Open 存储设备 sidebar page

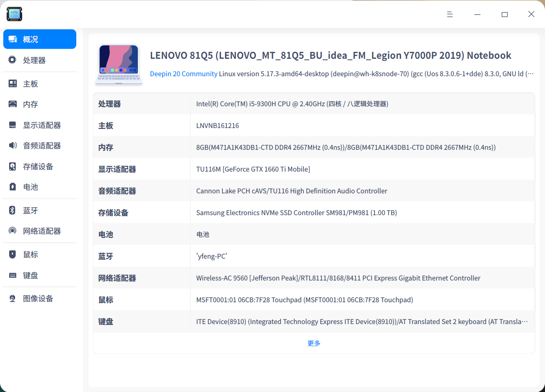point(40,166)
